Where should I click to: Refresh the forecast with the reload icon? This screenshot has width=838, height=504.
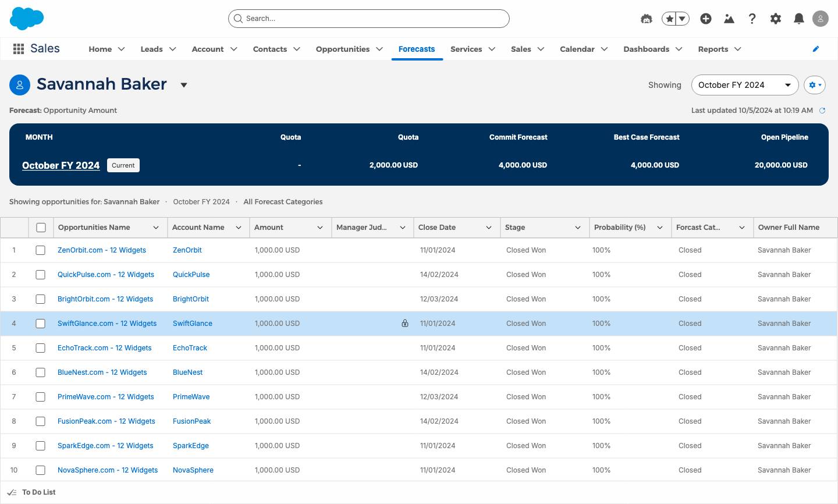click(822, 111)
